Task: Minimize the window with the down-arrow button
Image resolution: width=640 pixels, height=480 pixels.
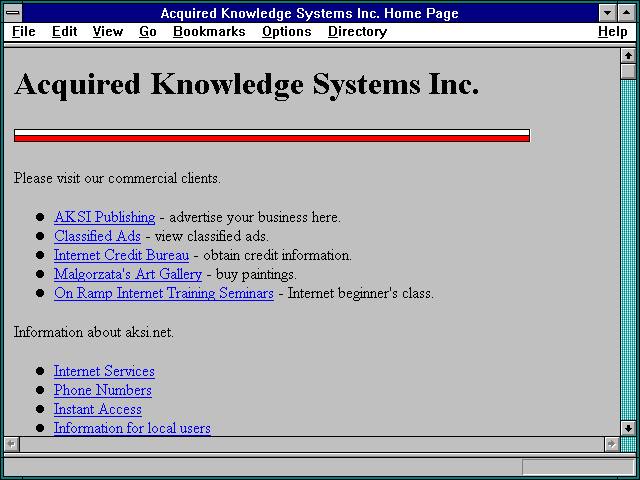Action: tap(607, 13)
